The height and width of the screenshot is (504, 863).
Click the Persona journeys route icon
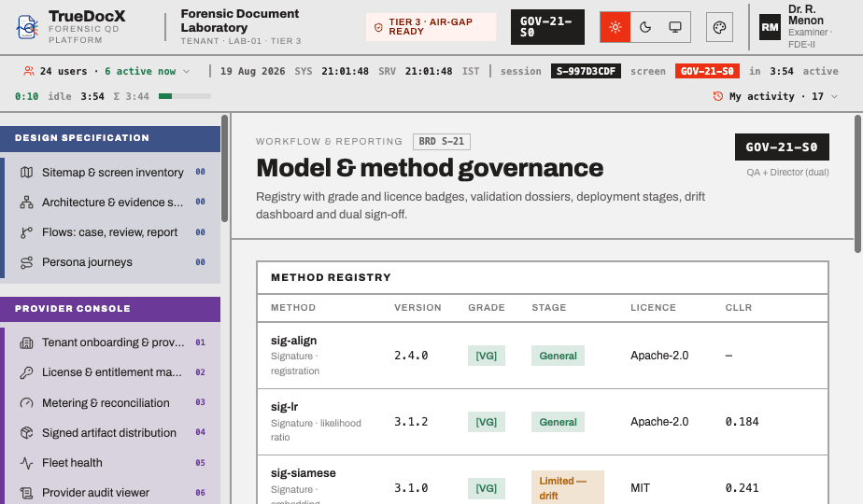pyautogui.click(x=26, y=262)
